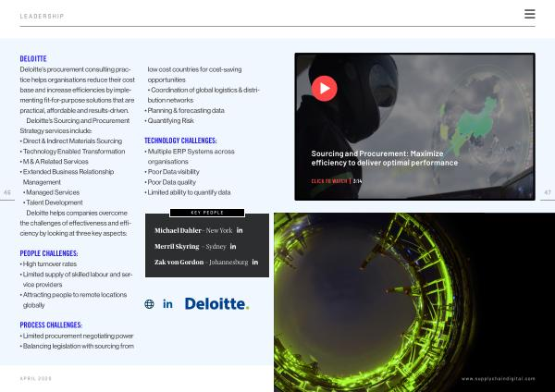Open www.supplychaindigital.com link

(498, 379)
